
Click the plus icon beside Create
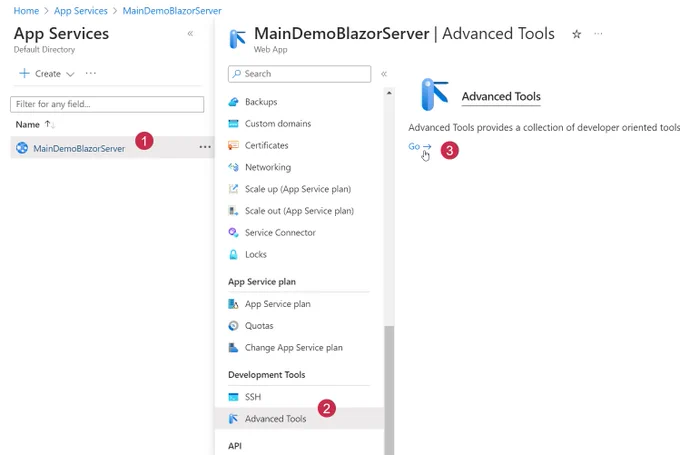(x=25, y=73)
